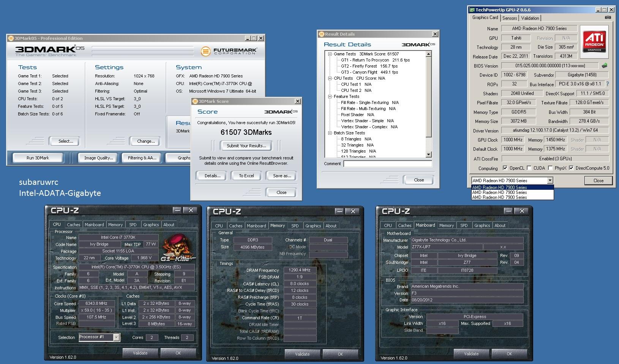
Task: Click the 61507 3DMarks score text
Action: pyautogui.click(x=246, y=132)
